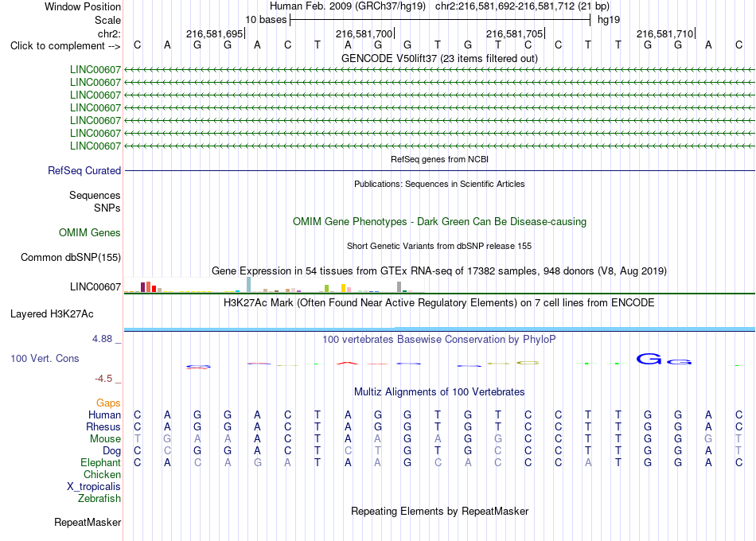Click the Chicken alignment row label

102,475
